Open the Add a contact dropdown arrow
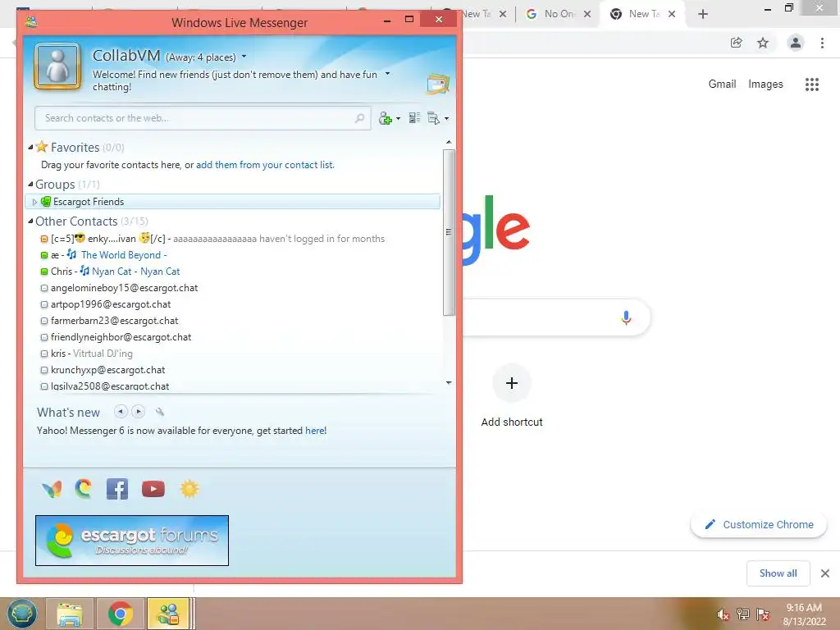Image resolution: width=840 pixels, height=630 pixels. [x=398, y=118]
